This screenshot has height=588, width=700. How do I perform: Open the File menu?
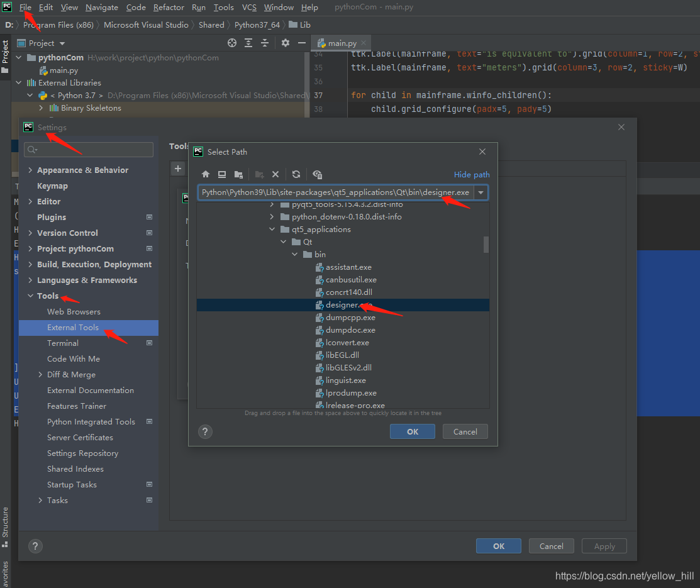pos(25,7)
